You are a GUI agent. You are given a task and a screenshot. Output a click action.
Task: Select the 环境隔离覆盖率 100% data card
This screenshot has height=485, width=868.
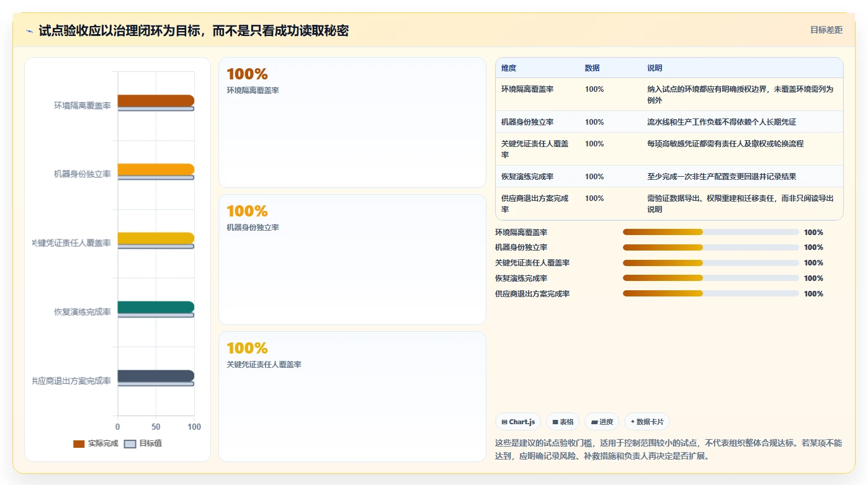[x=352, y=122]
